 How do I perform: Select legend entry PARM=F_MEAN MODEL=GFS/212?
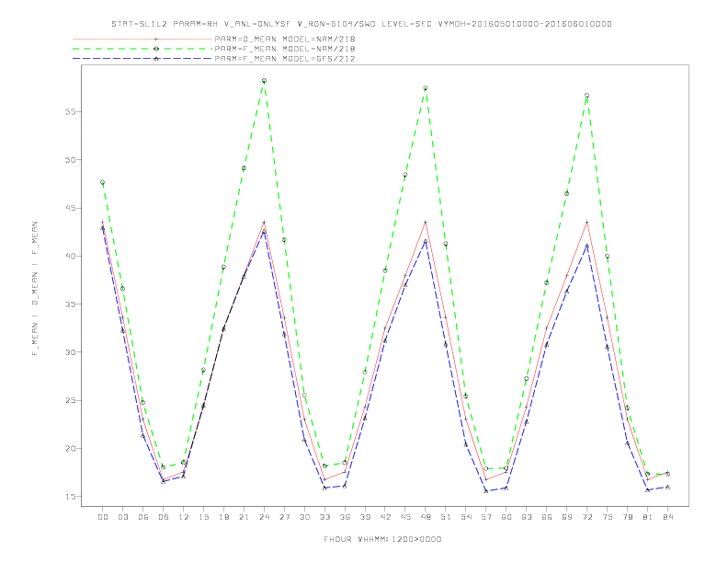[285, 59]
